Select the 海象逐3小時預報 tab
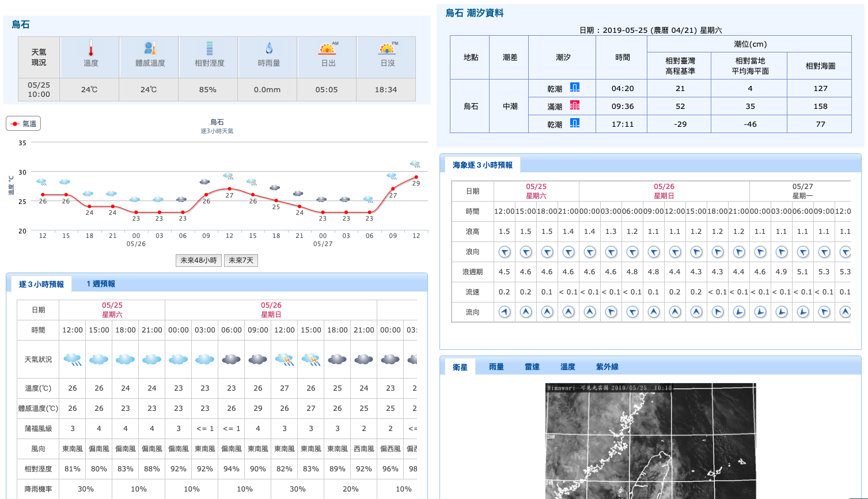 coord(483,165)
